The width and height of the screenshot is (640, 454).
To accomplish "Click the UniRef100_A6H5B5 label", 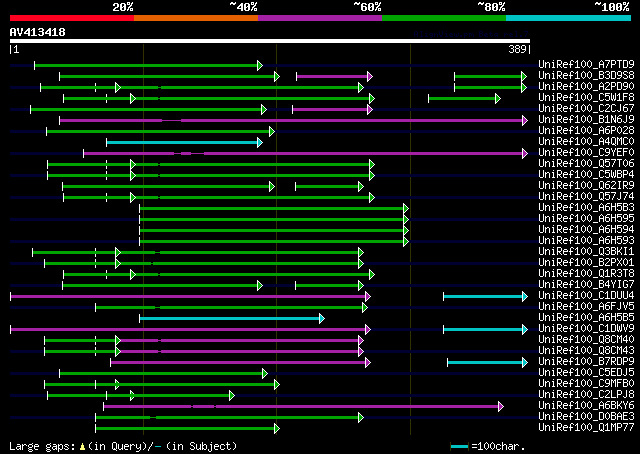I will click(x=586, y=318).
